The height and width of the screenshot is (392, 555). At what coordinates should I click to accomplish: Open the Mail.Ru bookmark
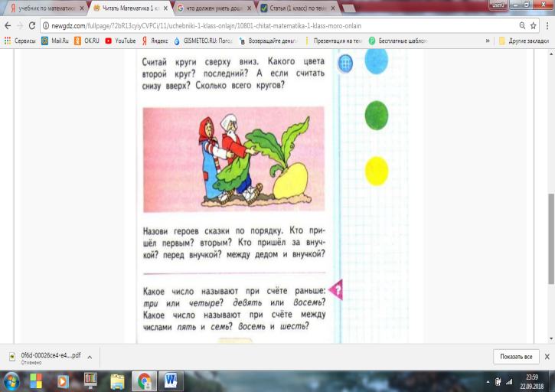55,41
